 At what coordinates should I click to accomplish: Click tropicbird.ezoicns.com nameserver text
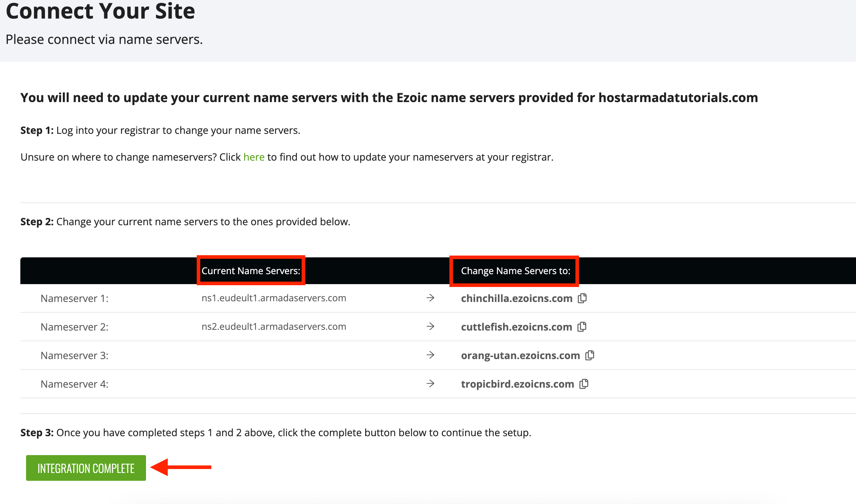pos(518,384)
